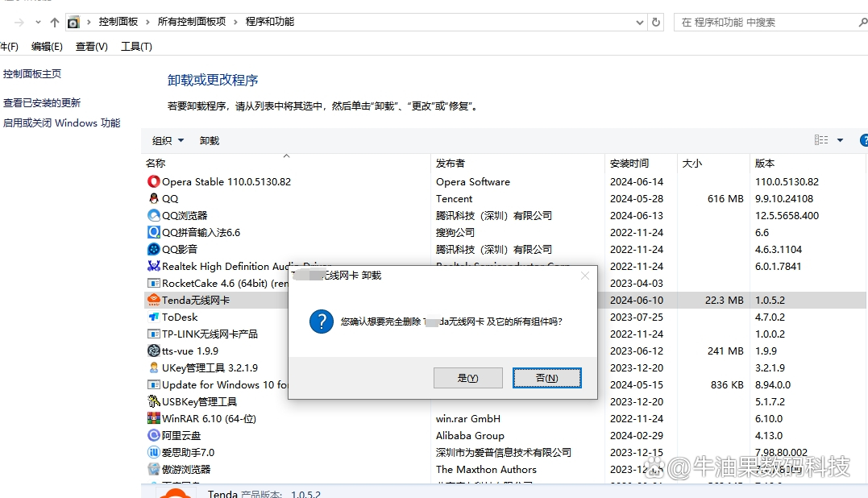
Task: Cancel uninstall with 否(N) button
Action: point(547,378)
